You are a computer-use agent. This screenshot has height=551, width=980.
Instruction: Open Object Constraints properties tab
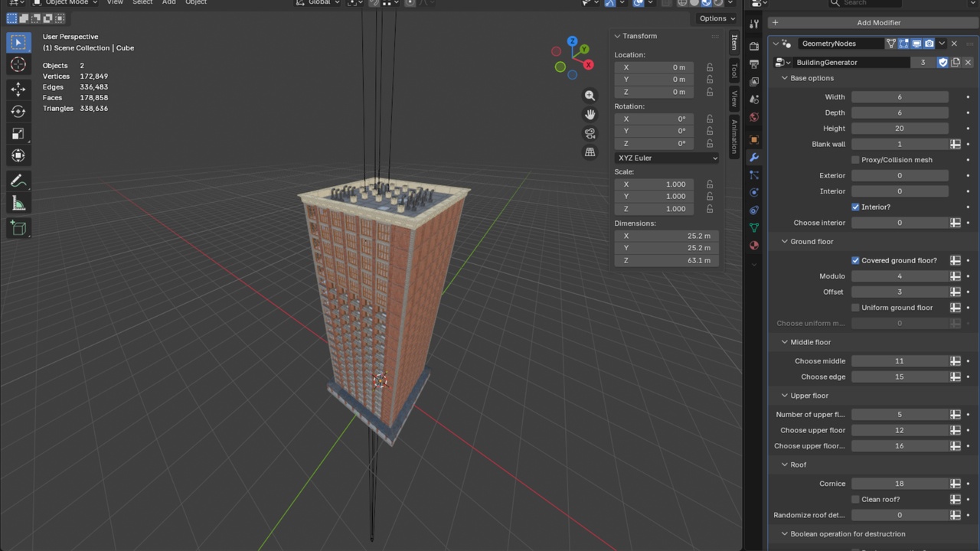[x=754, y=210]
